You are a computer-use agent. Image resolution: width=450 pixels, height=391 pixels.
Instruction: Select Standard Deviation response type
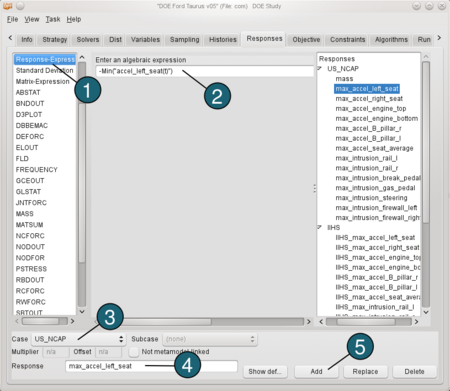[45, 70]
